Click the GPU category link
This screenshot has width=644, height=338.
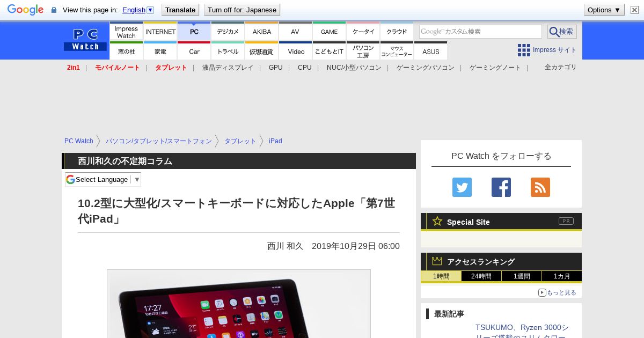[x=276, y=68]
